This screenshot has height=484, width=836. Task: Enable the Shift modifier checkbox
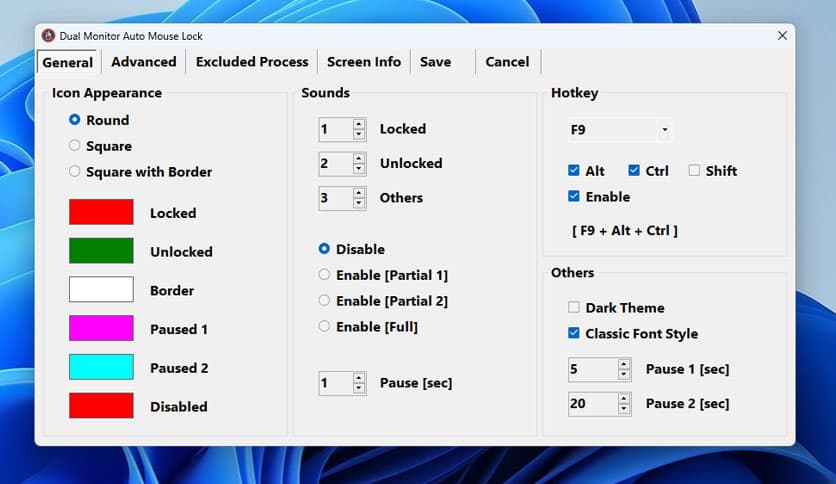[x=694, y=171]
